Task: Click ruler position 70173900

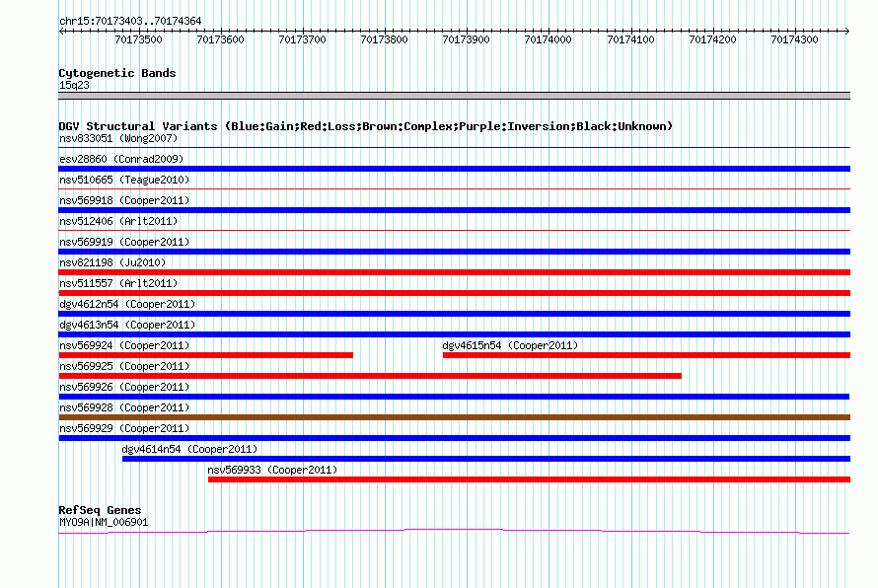Action: tap(466, 39)
